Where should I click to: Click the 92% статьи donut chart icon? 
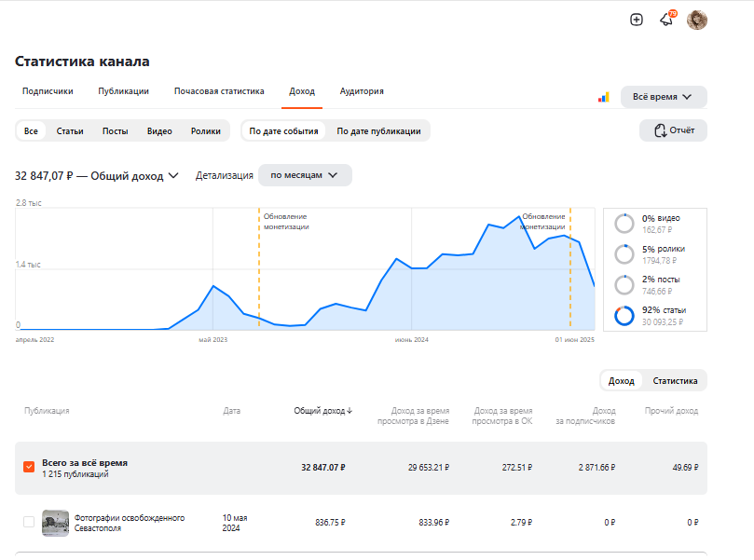click(x=624, y=316)
